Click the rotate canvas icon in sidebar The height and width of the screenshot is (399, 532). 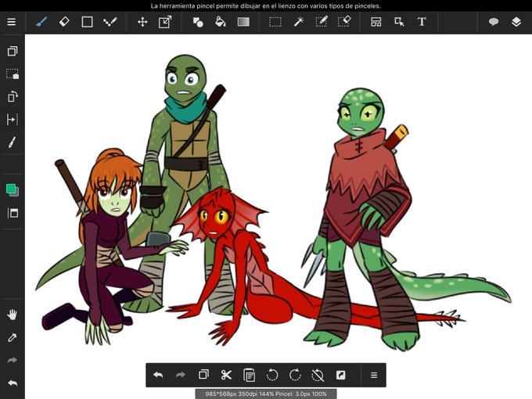pyautogui.click(x=13, y=97)
